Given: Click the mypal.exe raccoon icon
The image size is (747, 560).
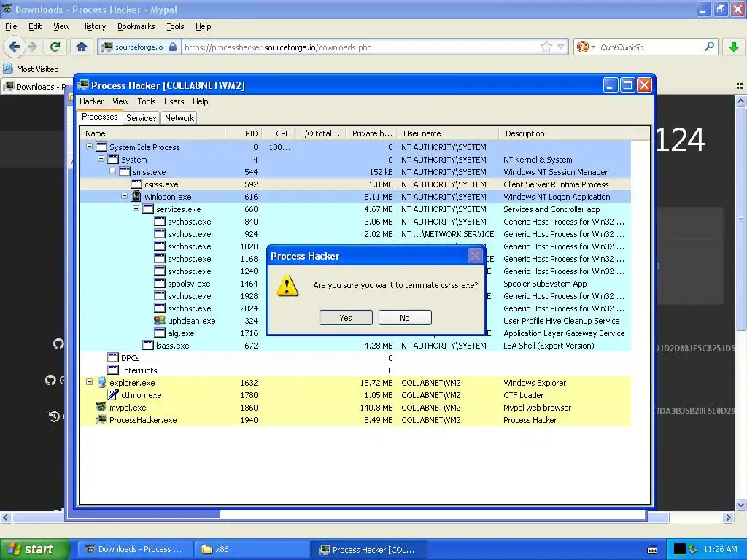Looking at the screenshot, I should [x=101, y=407].
